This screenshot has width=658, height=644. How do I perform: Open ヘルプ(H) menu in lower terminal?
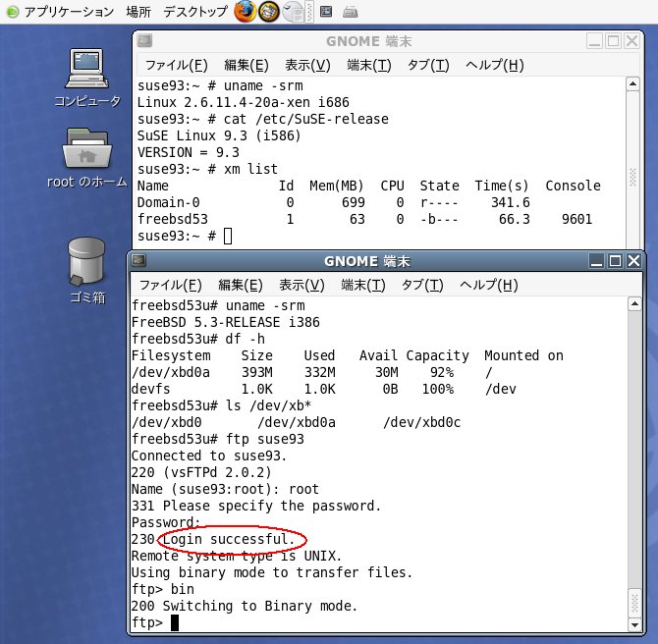(x=488, y=286)
